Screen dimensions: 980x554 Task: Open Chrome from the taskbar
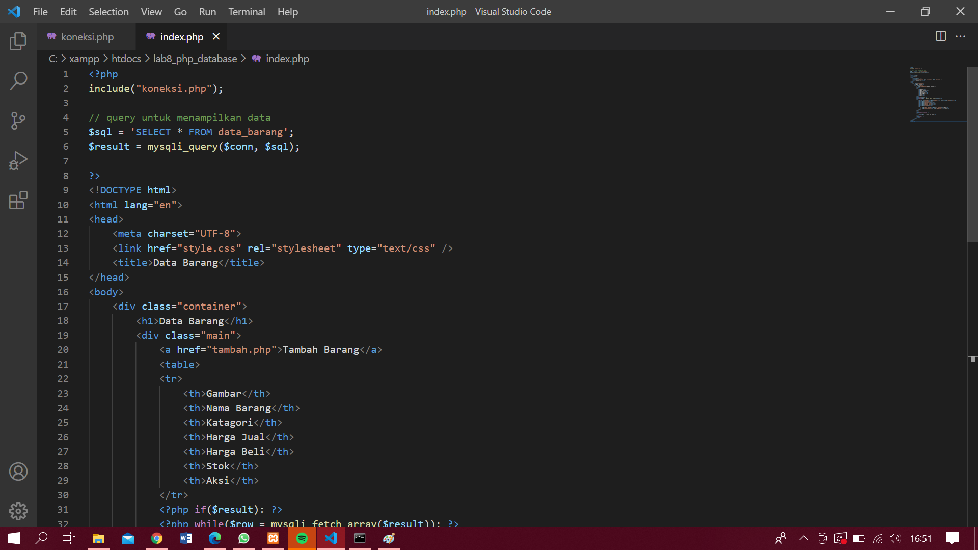pos(157,538)
